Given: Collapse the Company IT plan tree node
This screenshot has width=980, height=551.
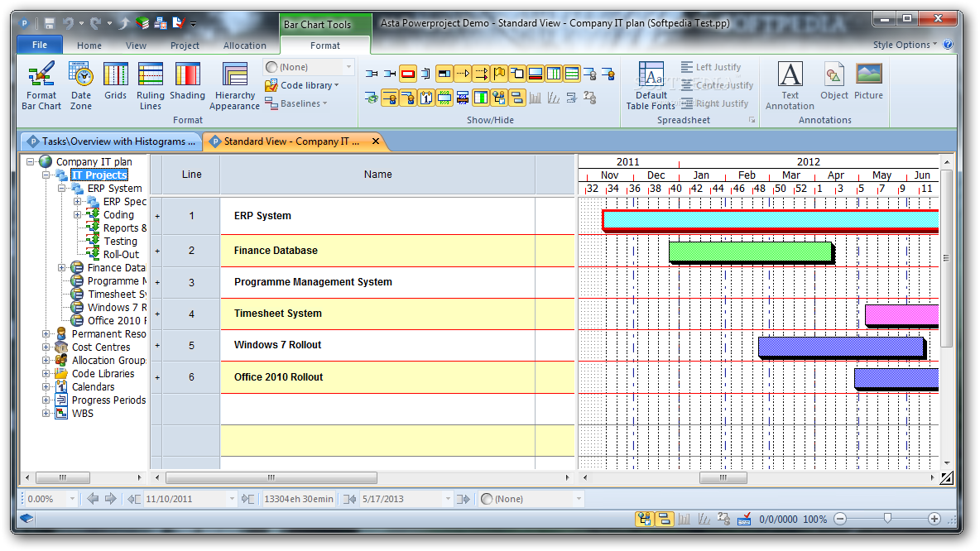Looking at the screenshot, I should click(30, 161).
